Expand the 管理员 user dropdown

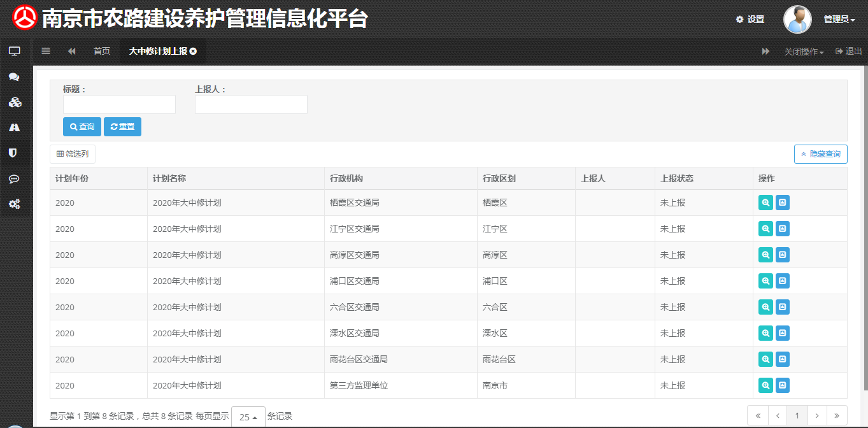[839, 19]
